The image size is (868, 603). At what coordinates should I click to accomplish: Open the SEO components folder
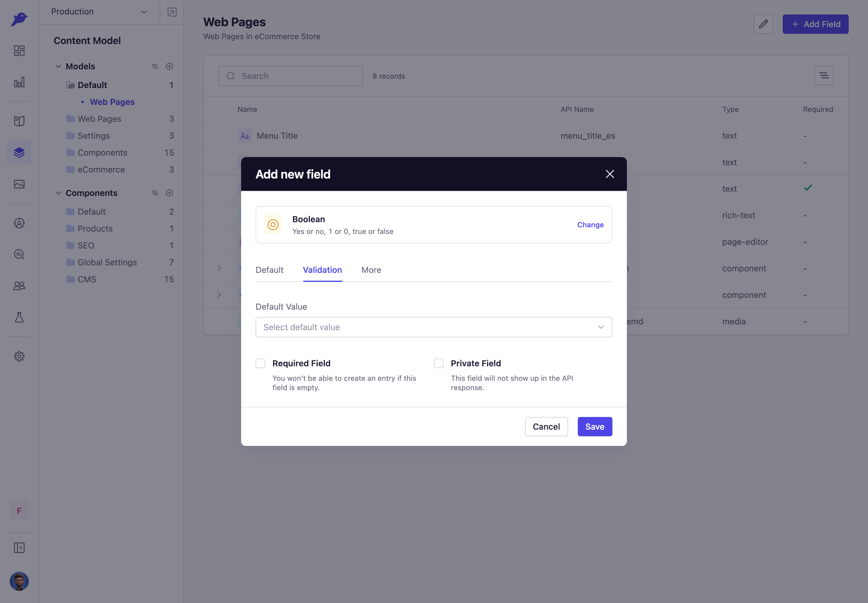point(80,246)
